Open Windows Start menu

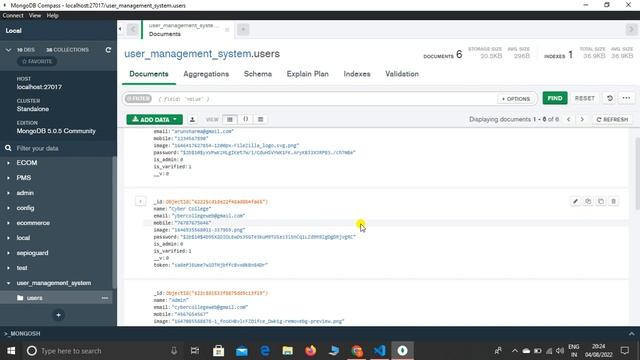(x=11, y=351)
